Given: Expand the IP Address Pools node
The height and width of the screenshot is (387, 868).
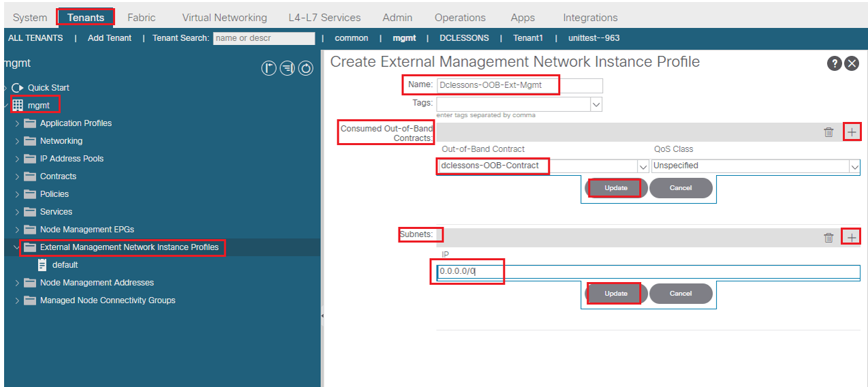Looking at the screenshot, I should tap(17, 159).
